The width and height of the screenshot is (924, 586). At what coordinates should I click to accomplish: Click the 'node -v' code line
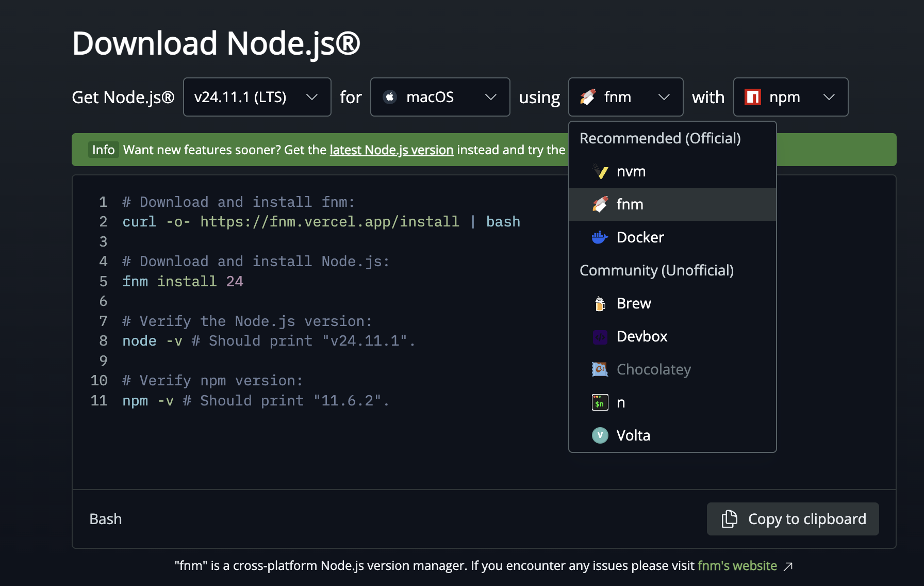click(x=269, y=341)
